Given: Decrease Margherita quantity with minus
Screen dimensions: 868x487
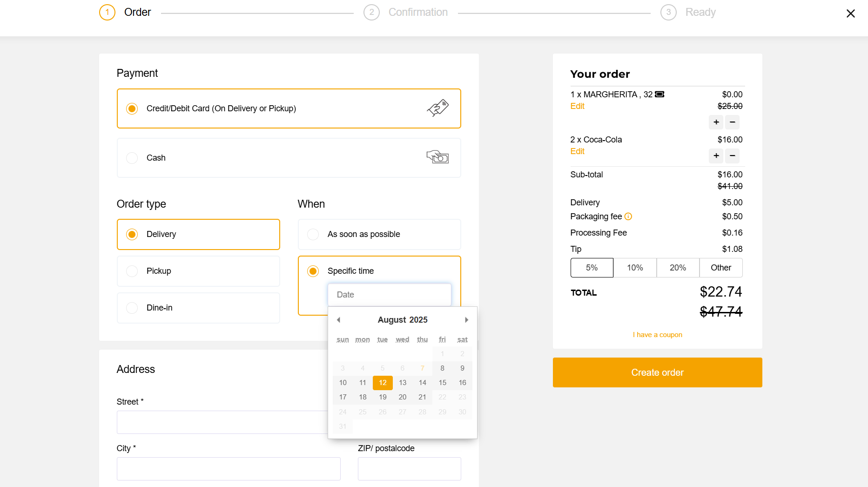Looking at the screenshot, I should [733, 122].
